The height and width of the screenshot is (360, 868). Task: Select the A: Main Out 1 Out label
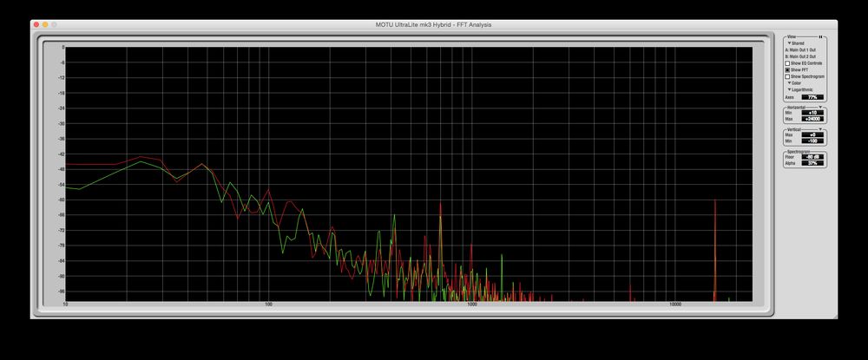pyautogui.click(x=800, y=49)
